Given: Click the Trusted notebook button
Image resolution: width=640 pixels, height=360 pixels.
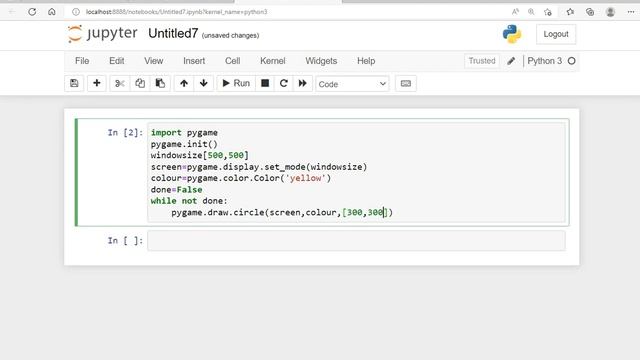Looking at the screenshot, I should click(x=482, y=61).
